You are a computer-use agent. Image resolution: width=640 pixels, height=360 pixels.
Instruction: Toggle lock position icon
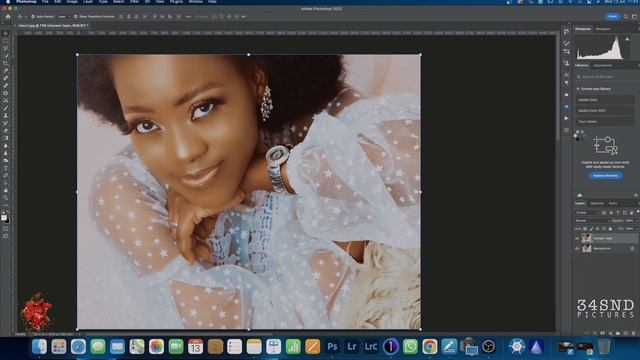(x=598, y=229)
